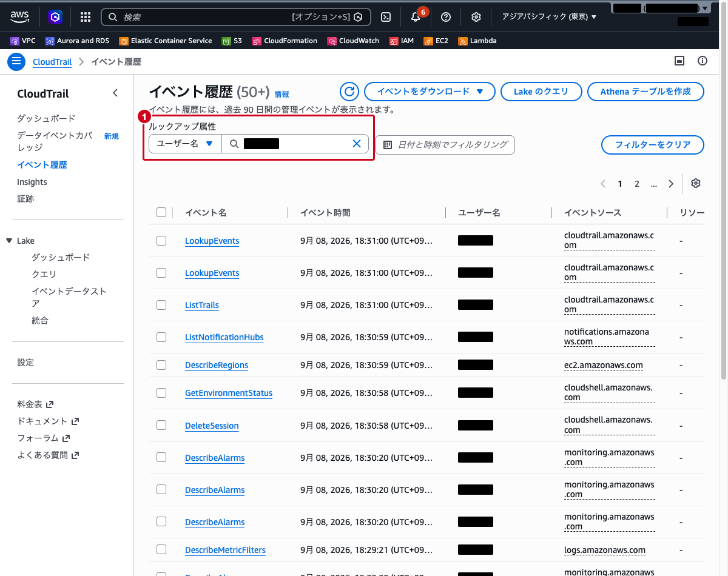The height and width of the screenshot is (576, 728).
Task: Select the DescribeRegions event checkbox
Action: pyautogui.click(x=161, y=365)
